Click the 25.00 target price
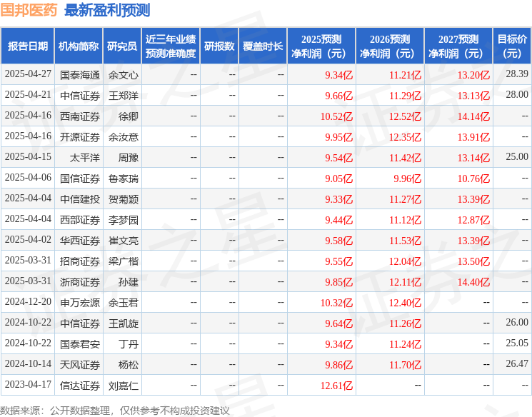Image resolution: width=532 pixels, height=417 pixels. pos(517,157)
